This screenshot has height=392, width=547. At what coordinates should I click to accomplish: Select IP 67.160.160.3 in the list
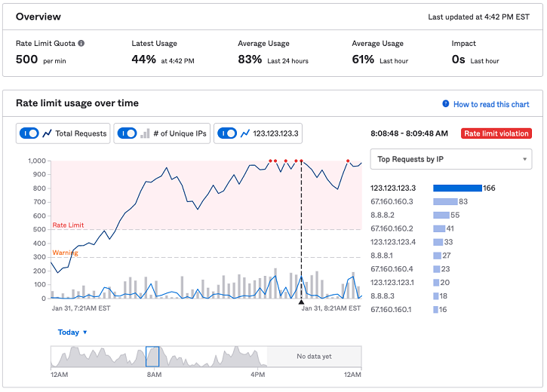click(x=392, y=201)
